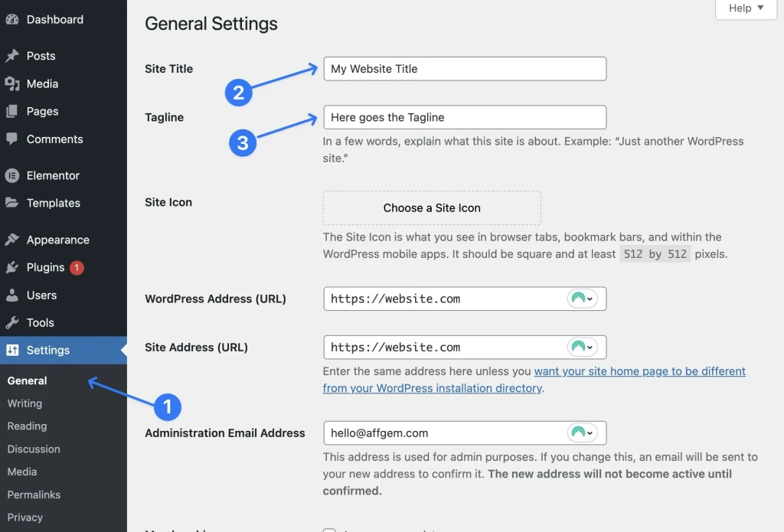784x532 pixels.
Task: Select the Tagline text field
Action: pyautogui.click(x=464, y=117)
